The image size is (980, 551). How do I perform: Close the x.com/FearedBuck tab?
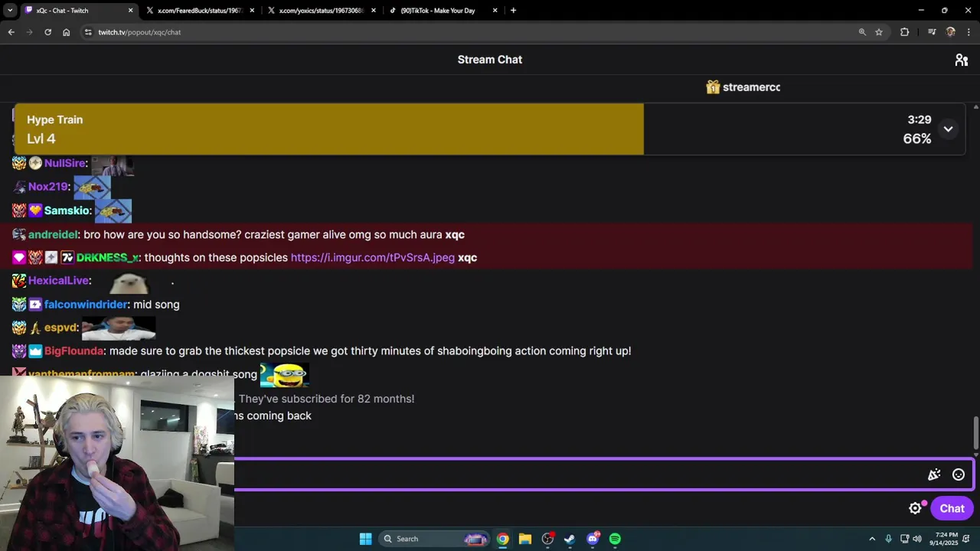click(252, 11)
